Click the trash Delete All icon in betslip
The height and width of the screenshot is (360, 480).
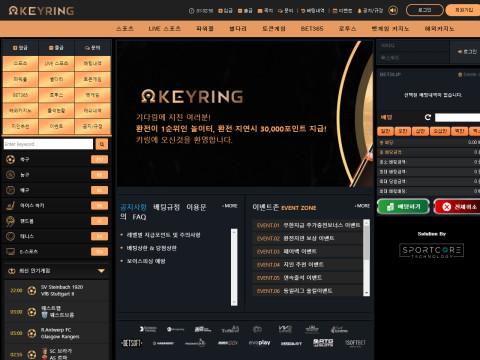pyautogui.click(x=460, y=74)
